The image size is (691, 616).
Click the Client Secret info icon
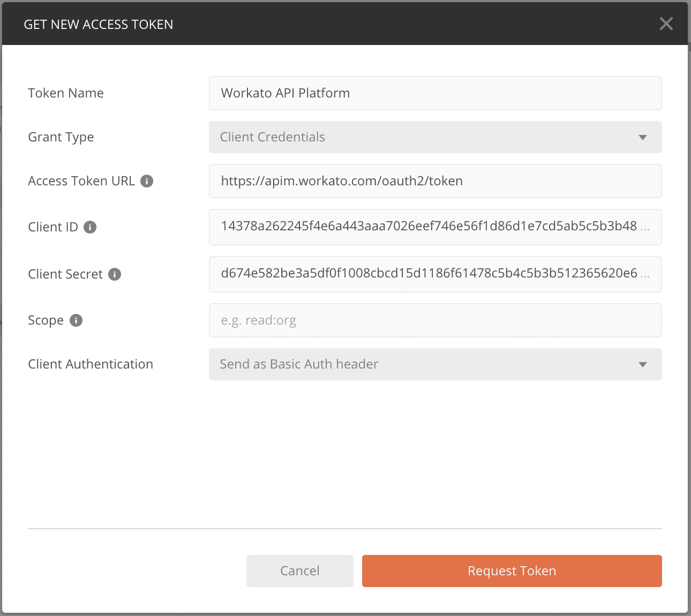pos(114,274)
